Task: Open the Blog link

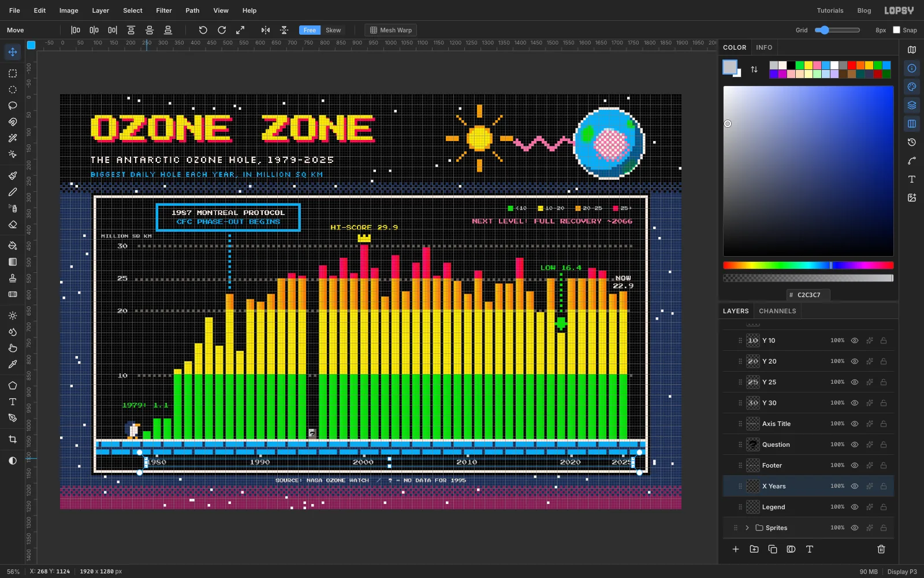Action: [x=865, y=10]
